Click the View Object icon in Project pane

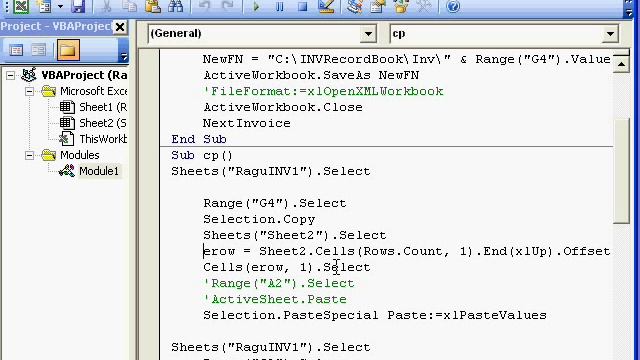coord(39,50)
